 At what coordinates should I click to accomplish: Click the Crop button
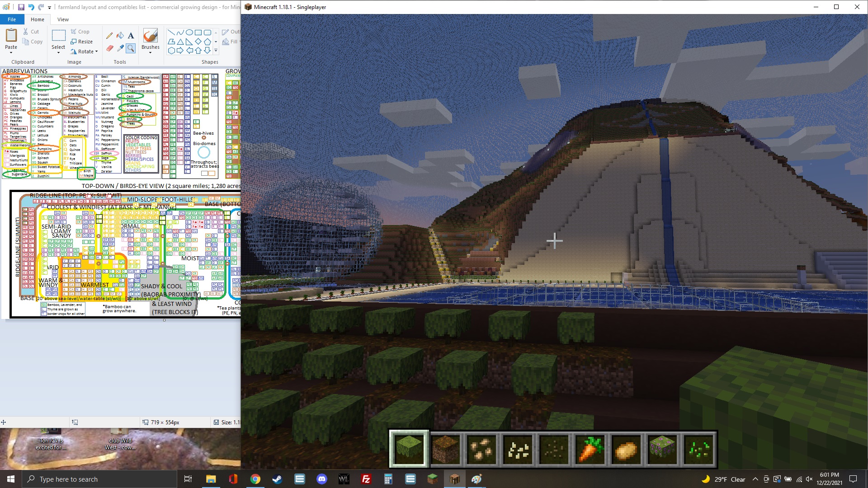[x=80, y=32]
